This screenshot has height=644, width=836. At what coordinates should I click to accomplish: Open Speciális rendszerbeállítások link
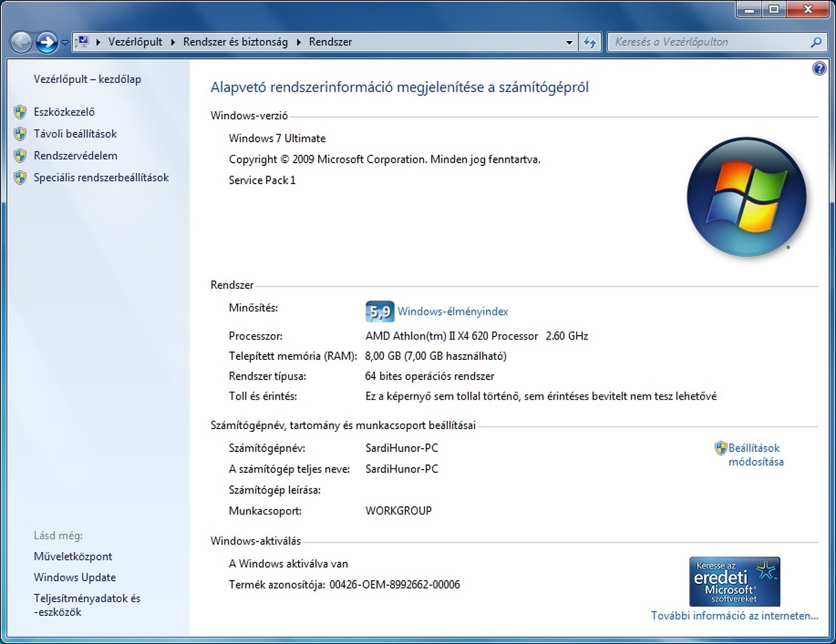click(101, 178)
